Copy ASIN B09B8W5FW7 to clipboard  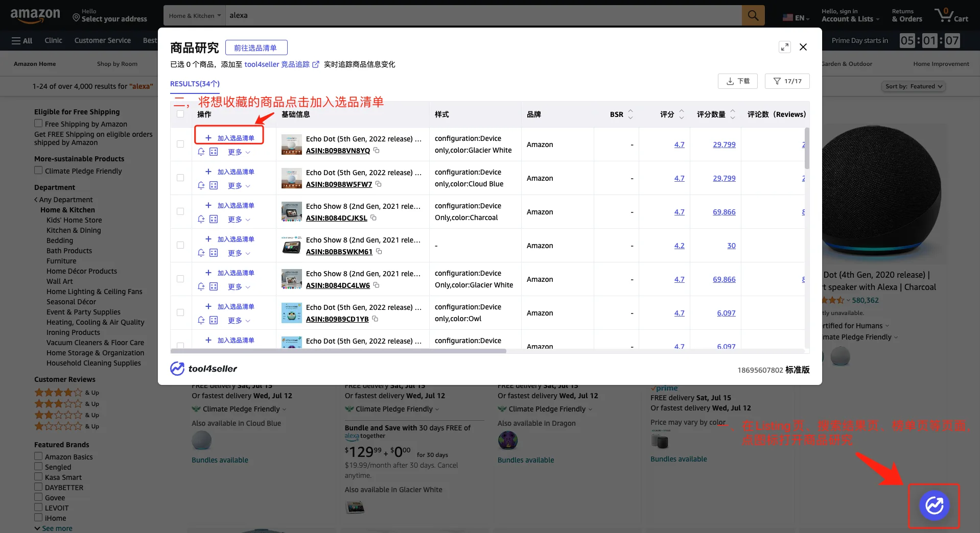tap(379, 184)
